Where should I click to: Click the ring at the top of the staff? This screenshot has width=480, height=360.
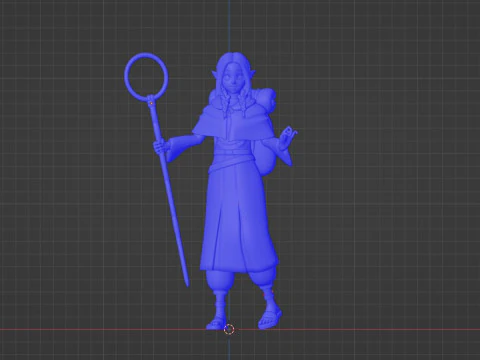coord(146,76)
